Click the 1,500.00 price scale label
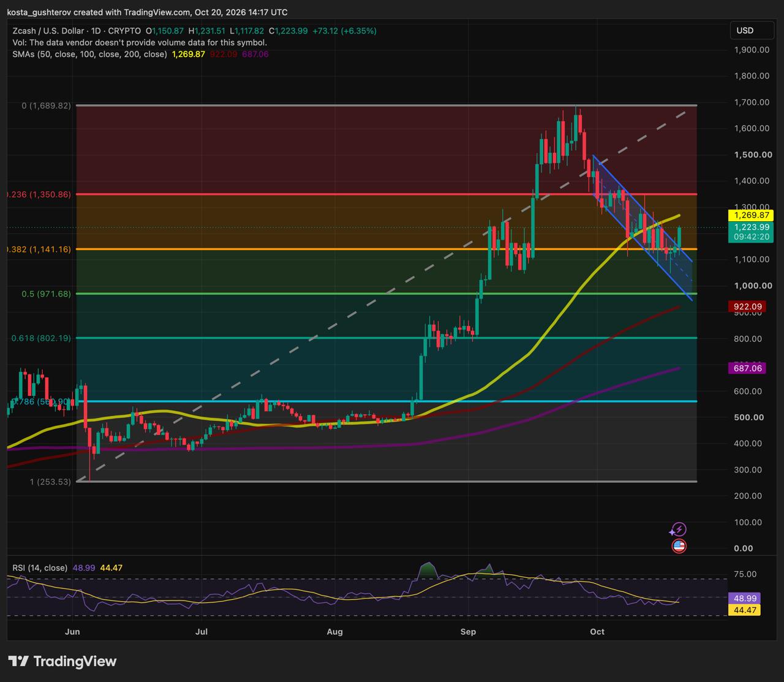The width and height of the screenshot is (784, 682). click(x=753, y=154)
